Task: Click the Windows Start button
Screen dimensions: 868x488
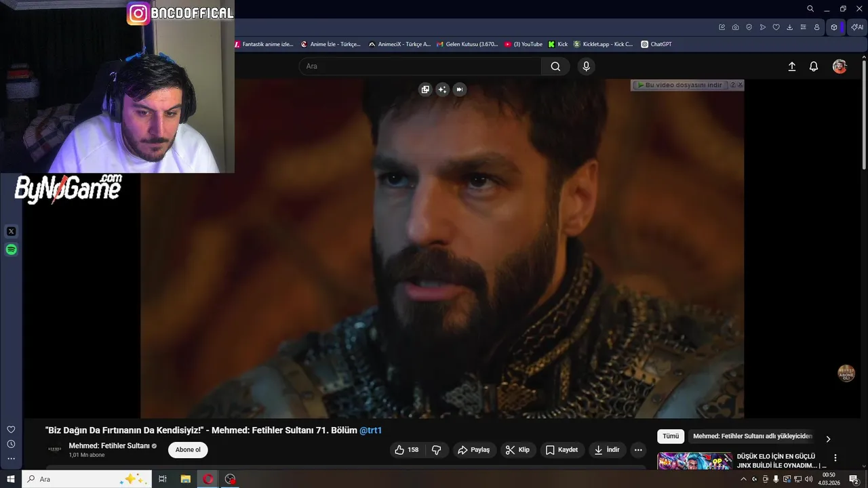Action: tap(11, 479)
